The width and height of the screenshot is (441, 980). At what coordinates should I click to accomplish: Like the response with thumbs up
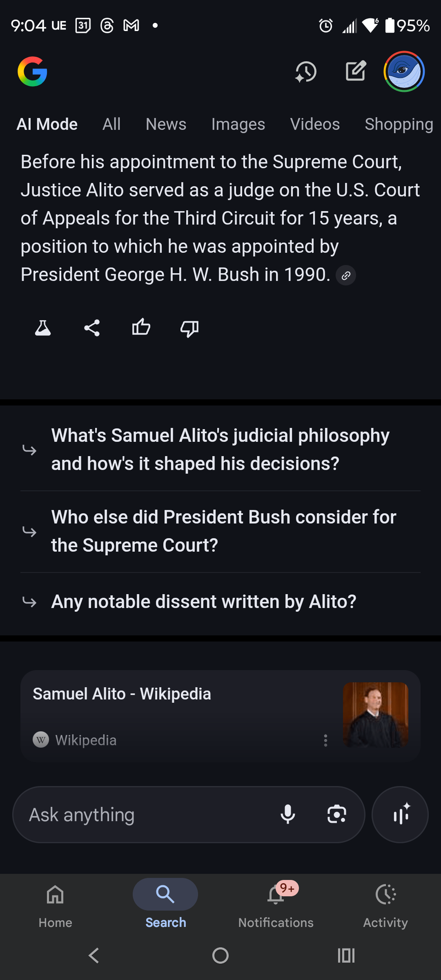141,327
